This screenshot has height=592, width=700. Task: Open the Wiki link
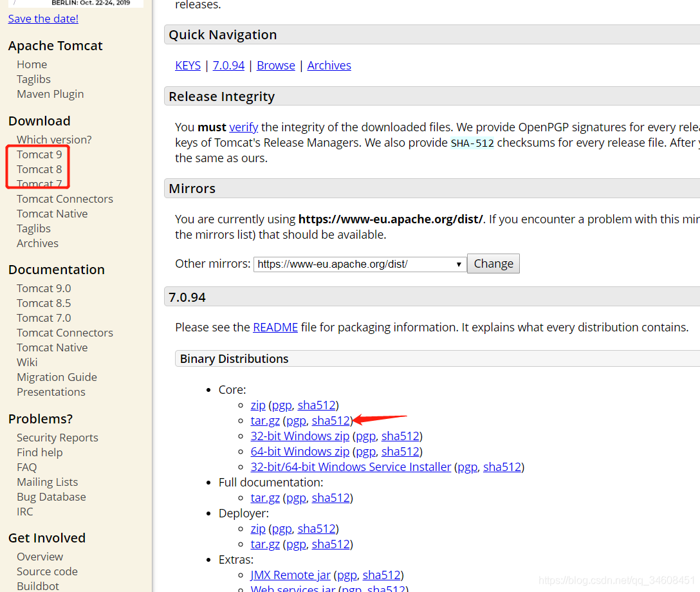point(27,362)
